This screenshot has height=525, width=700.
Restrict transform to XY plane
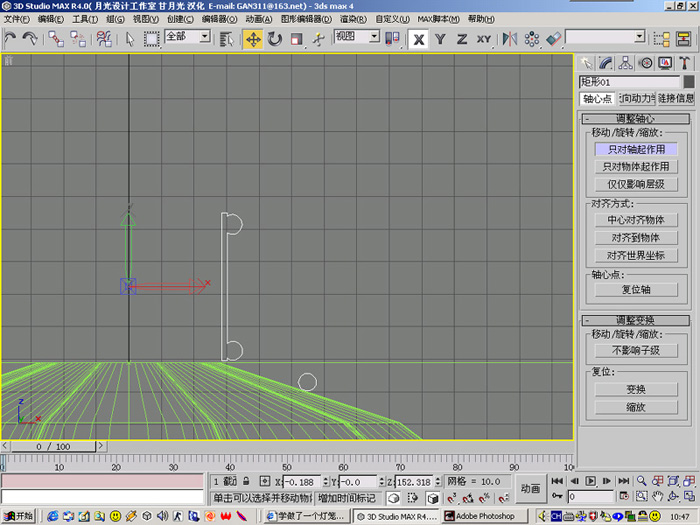(483, 39)
